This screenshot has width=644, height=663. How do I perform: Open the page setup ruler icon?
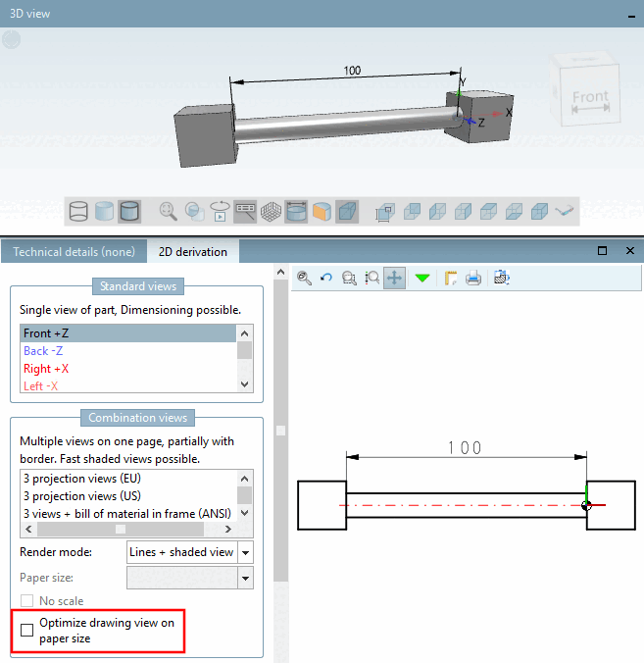point(451,278)
